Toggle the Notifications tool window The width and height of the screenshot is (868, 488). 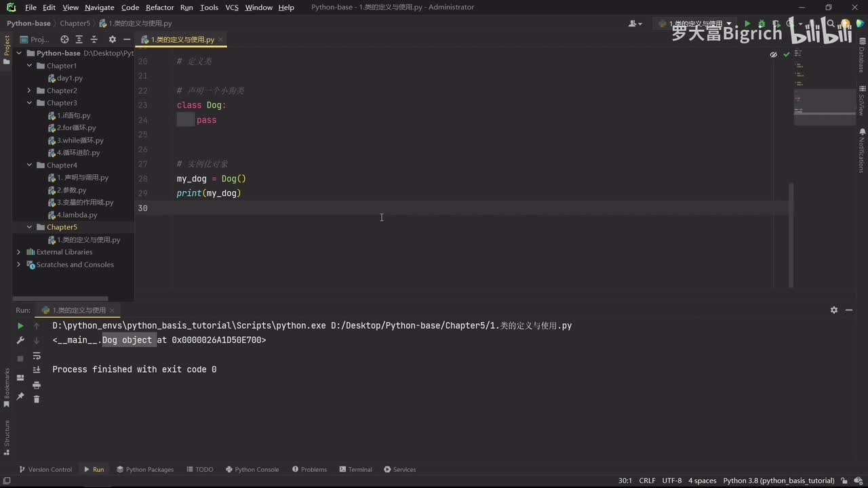point(861,150)
